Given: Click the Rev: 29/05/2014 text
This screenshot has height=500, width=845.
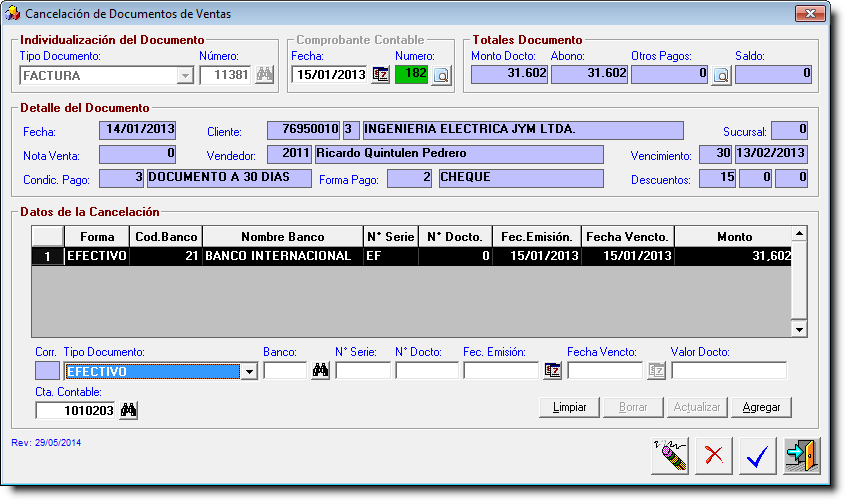Looking at the screenshot, I should point(46,443).
